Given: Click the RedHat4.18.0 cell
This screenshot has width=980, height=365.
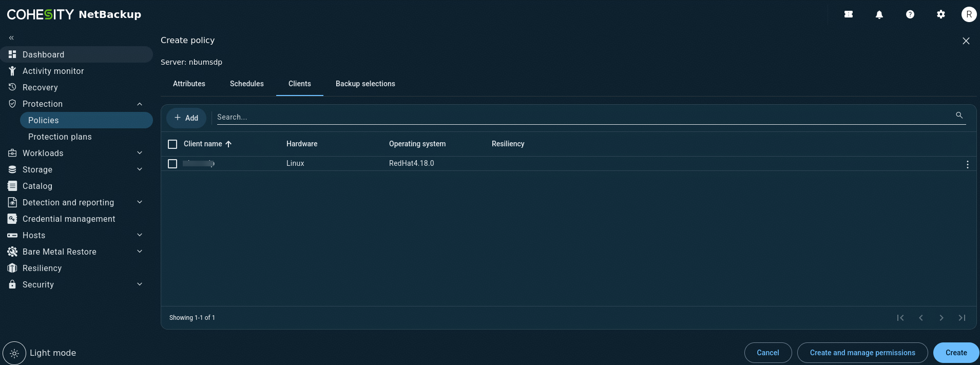Looking at the screenshot, I should [x=412, y=163].
